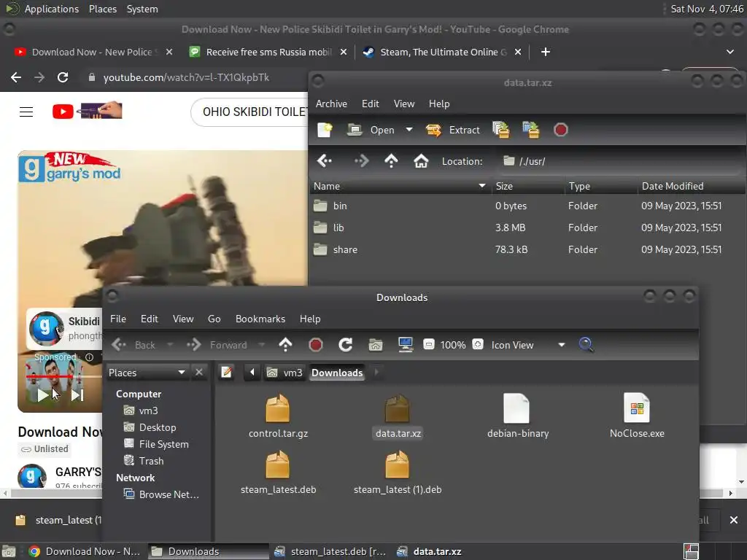Screen dimensions: 747x560
Task: Skip to next YouTube video
Action: point(77,394)
